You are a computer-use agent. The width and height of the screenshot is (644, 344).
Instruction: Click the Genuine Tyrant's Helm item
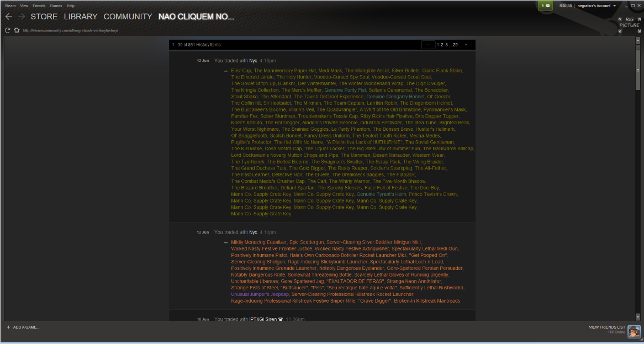pyautogui.click(x=381, y=194)
